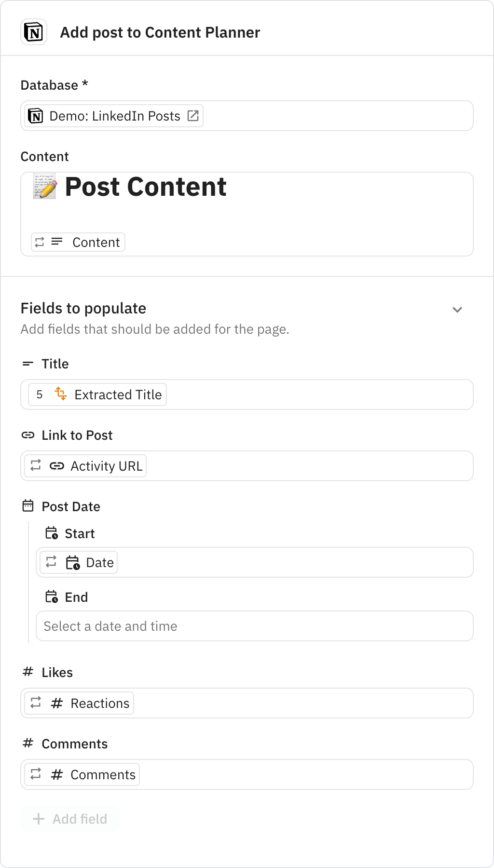Collapse the Fields to populate section
The image size is (494, 868).
457,309
